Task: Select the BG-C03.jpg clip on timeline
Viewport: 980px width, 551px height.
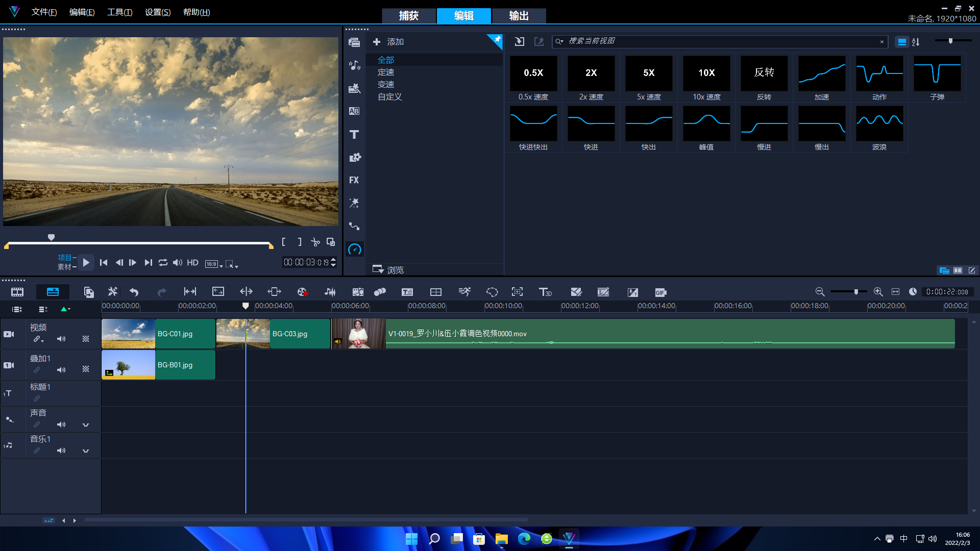Action: pos(274,334)
